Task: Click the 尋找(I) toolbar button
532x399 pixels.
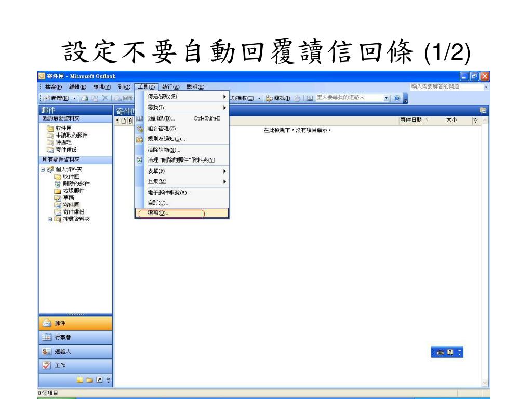Action: click(278, 98)
